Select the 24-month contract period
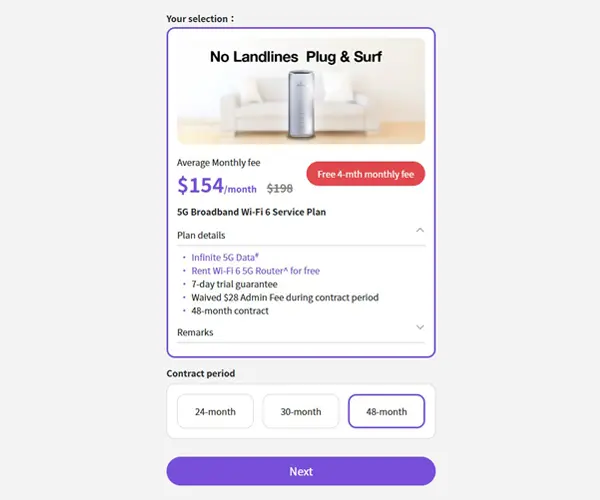 click(215, 412)
